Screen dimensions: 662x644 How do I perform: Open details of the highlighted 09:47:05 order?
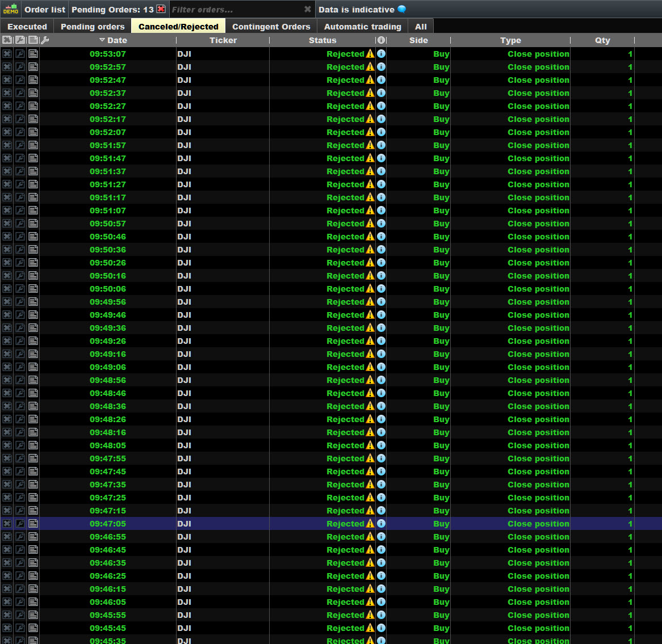pyautogui.click(x=33, y=523)
